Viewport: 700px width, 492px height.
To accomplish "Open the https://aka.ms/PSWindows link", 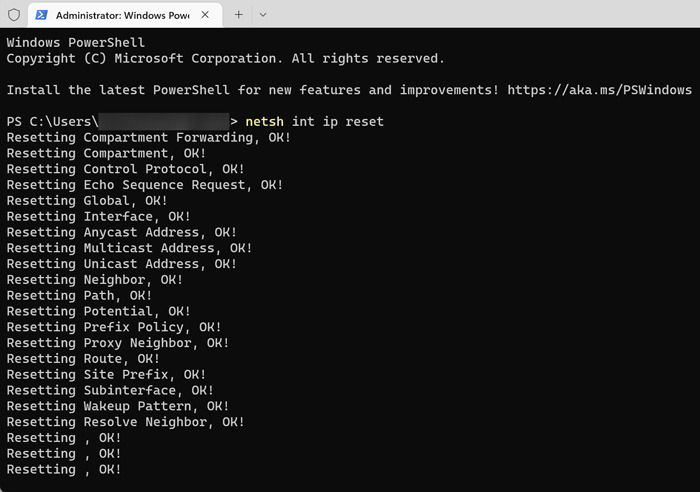I will tap(600, 90).
